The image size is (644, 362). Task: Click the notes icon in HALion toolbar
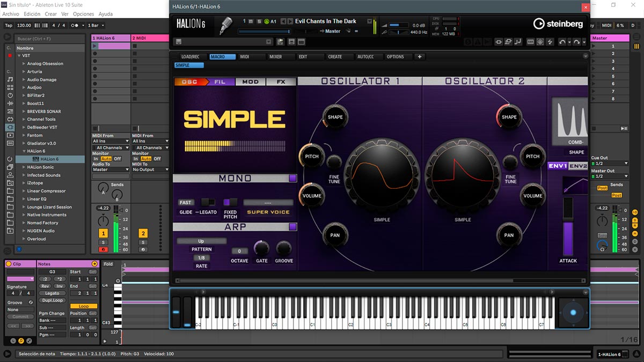518,41
